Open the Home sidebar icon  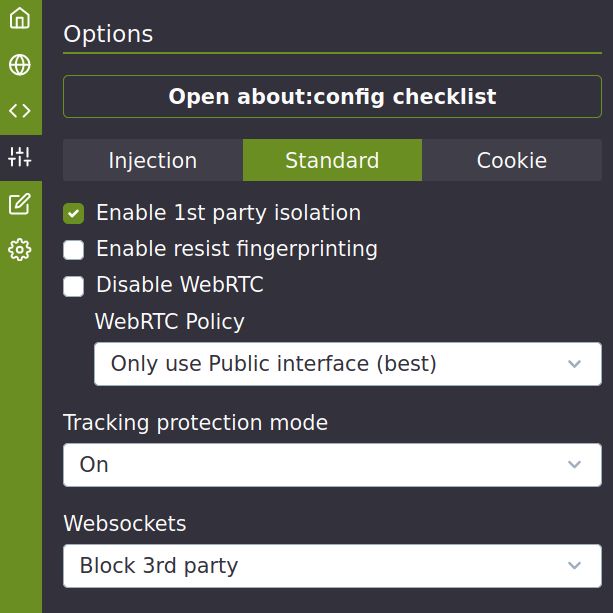tap(20, 18)
